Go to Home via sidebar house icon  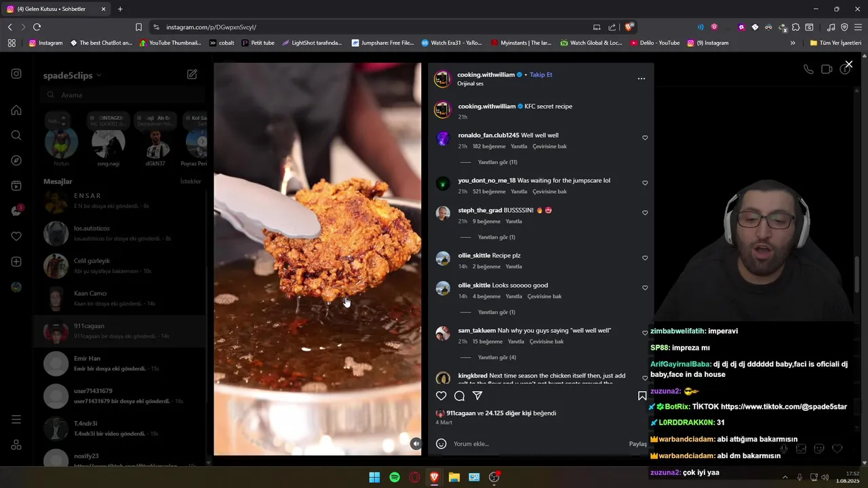coord(16,110)
